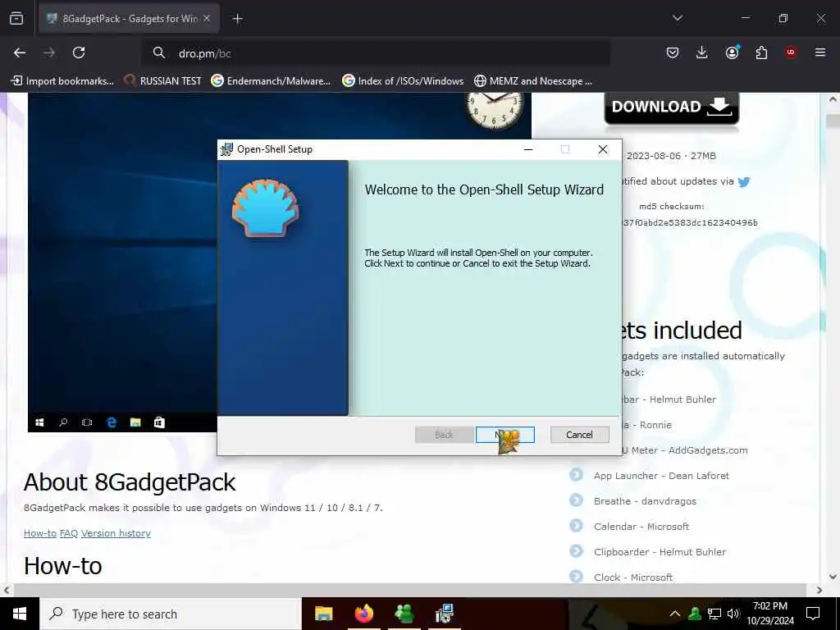Click the green people taskbar icon
The image size is (840, 630).
(404, 614)
